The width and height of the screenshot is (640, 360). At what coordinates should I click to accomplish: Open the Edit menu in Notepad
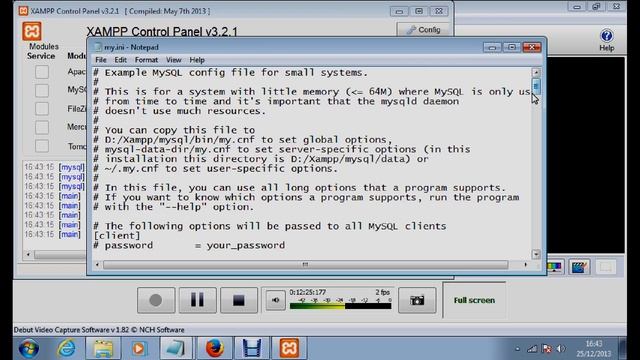[120, 60]
